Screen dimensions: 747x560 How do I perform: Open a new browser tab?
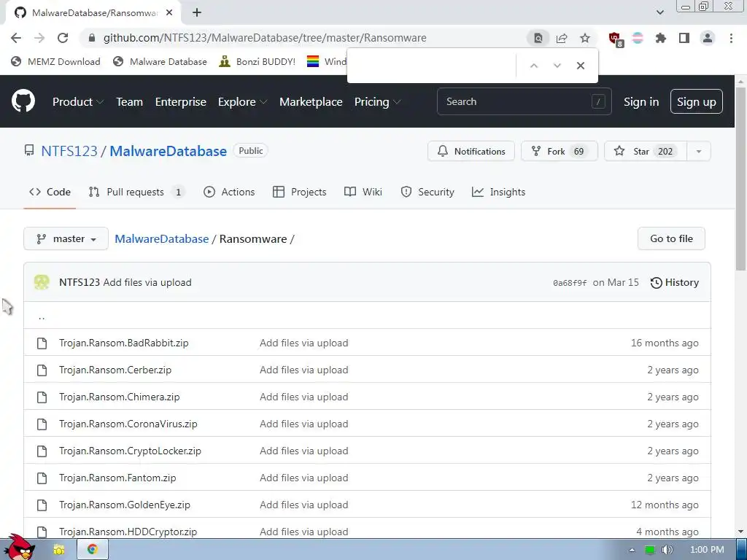(197, 13)
